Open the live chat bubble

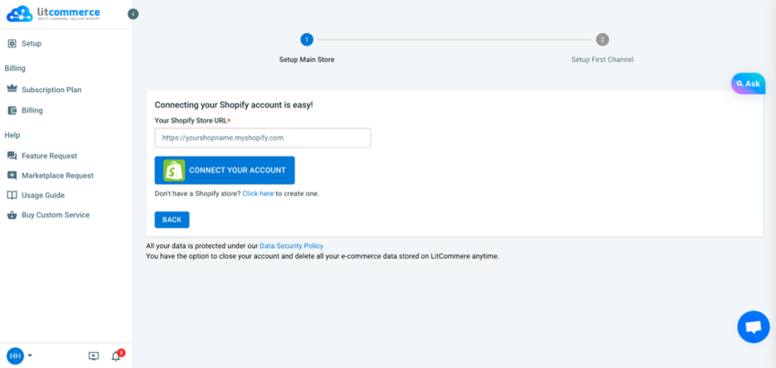pos(753,327)
